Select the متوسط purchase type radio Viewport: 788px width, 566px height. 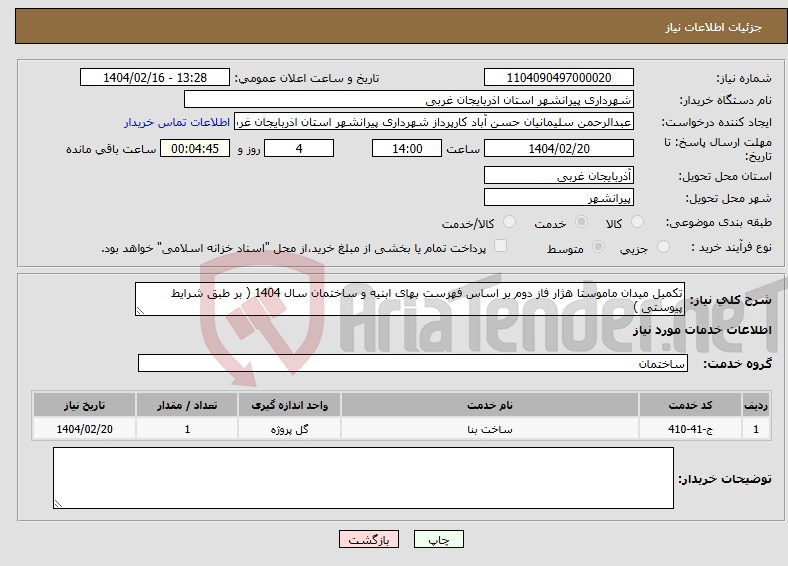click(x=599, y=246)
